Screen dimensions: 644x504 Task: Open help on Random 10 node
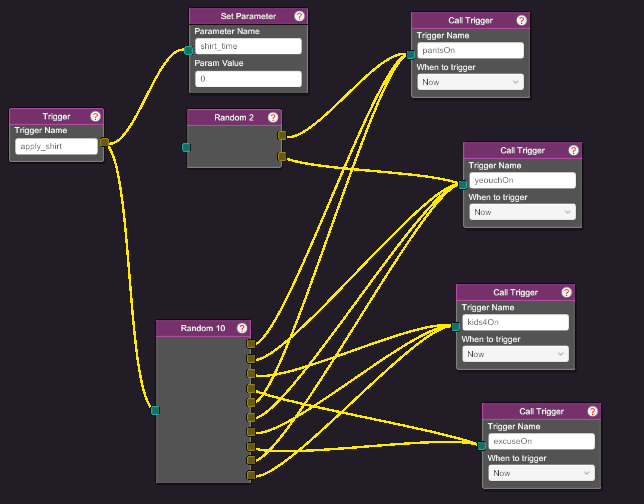(240, 328)
